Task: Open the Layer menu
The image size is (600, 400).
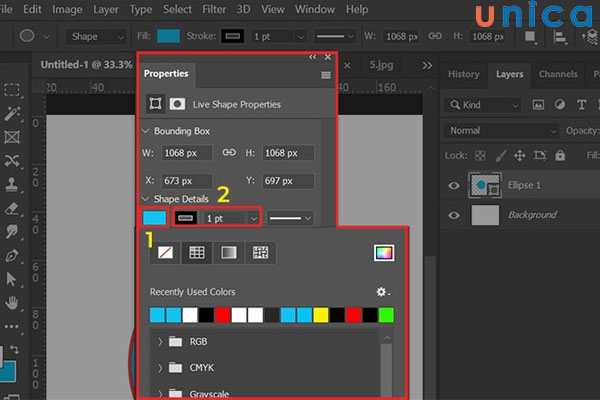Action: pyautogui.click(x=106, y=9)
